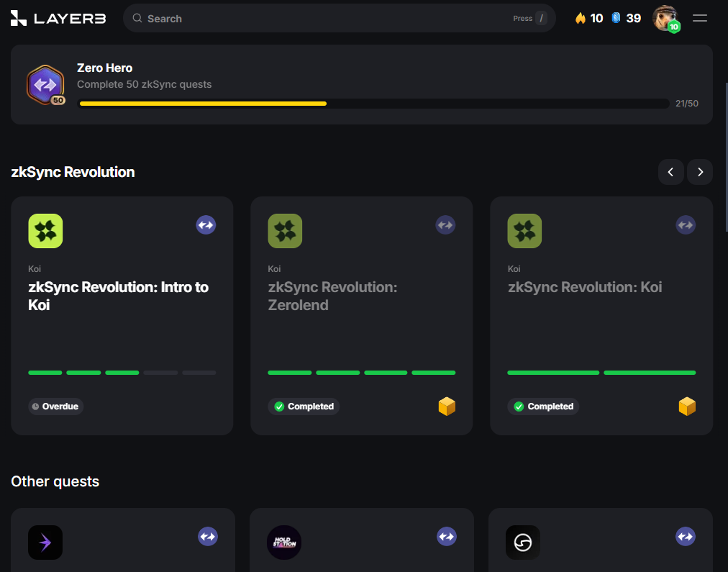Image resolution: width=728 pixels, height=572 pixels.
Task: Click Koi logo on Zerolend card
Action: tap(285, 231)
